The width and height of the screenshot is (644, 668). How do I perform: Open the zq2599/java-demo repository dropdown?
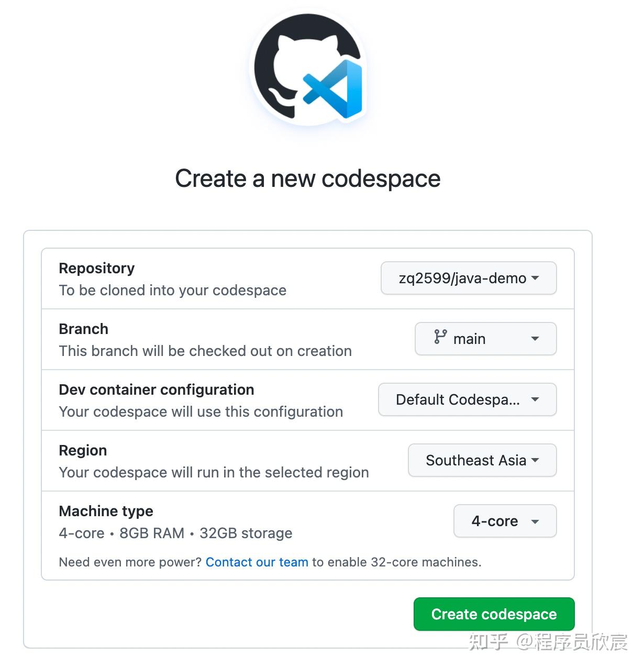point(468,278)
